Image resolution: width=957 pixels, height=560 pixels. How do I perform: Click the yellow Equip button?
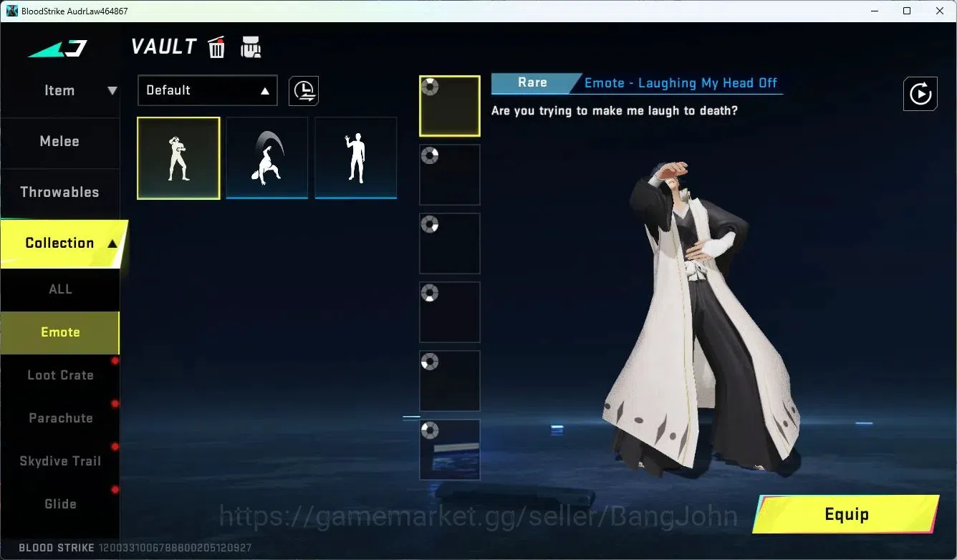(x=846, y=514)
